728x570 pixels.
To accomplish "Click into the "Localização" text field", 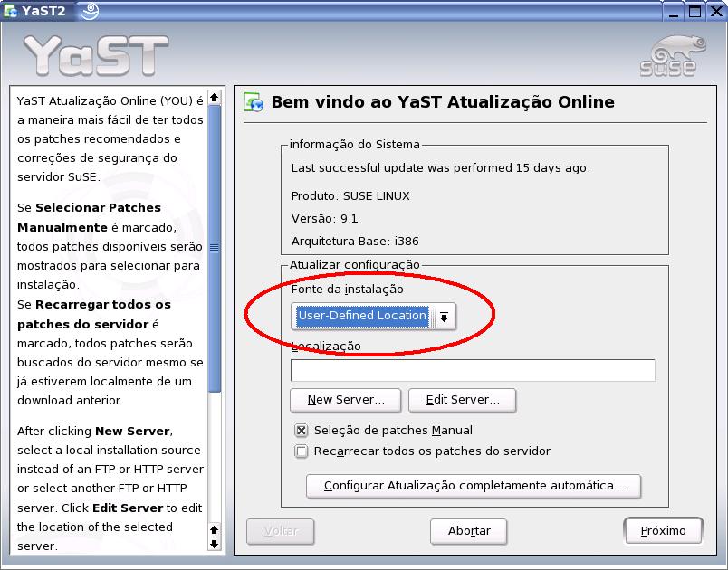I will pos(473,371).
